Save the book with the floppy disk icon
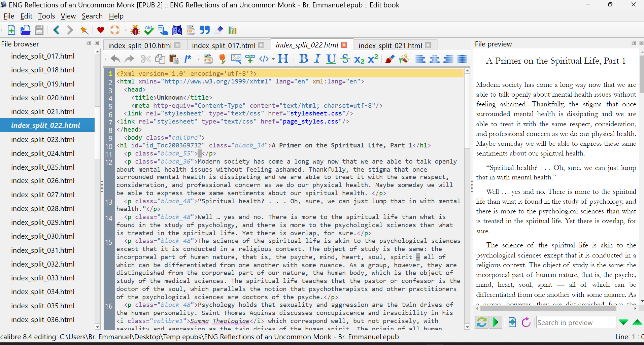 (39, 30)
